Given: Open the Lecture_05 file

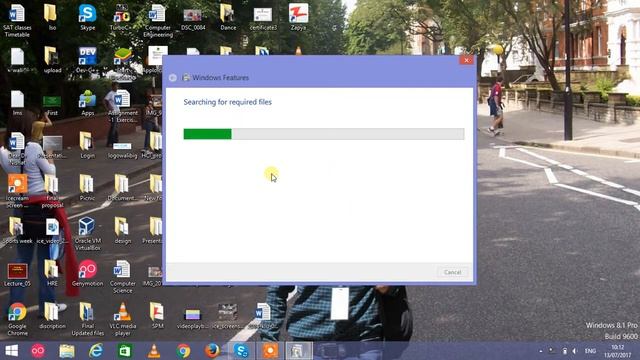Looking at the screenshot, I should (17, 275).
